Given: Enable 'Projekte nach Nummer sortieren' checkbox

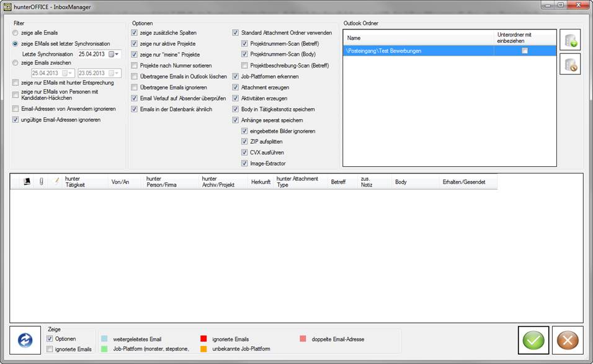Looking at the screenshot, I should point(135,65).
